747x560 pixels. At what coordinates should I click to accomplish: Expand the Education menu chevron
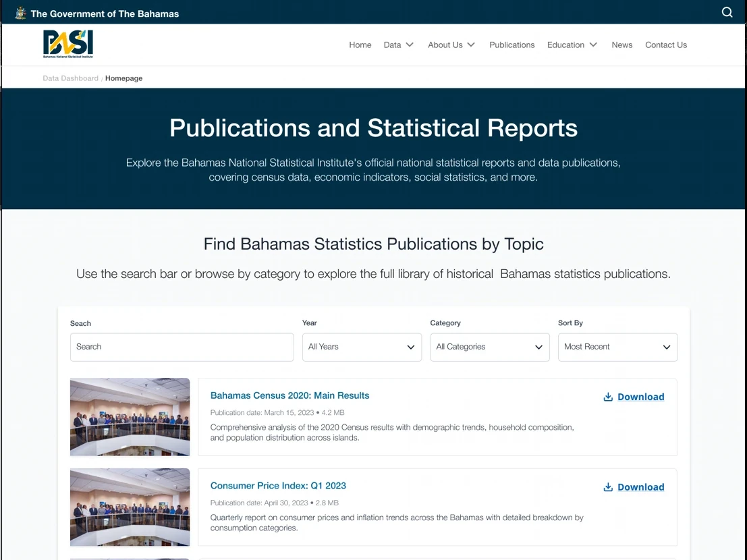coord(593,45)
